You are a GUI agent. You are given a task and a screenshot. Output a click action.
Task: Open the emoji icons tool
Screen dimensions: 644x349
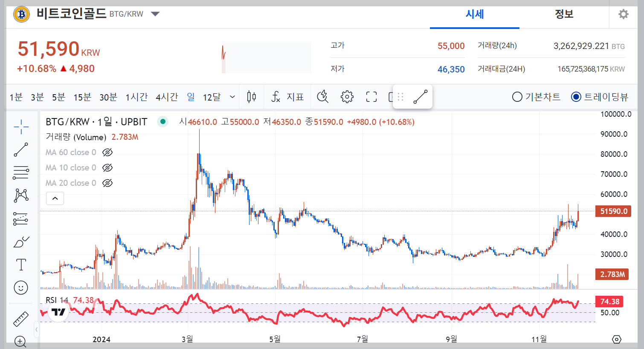[21, 288]
